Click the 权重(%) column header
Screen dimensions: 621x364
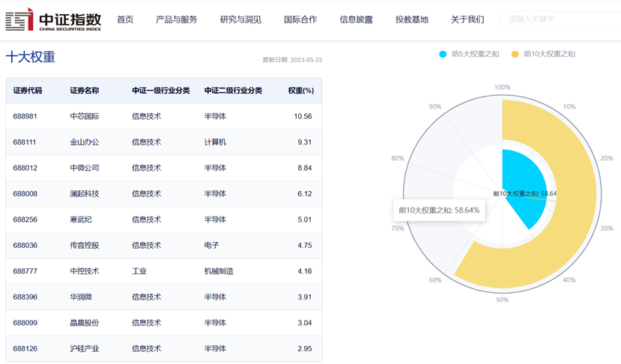(300, 91)
